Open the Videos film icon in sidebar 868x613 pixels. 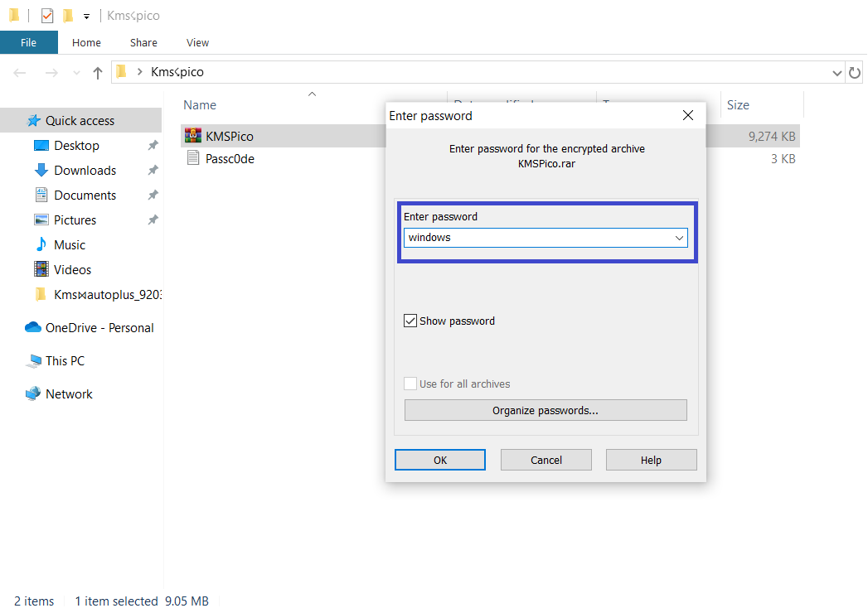(41, 269)
